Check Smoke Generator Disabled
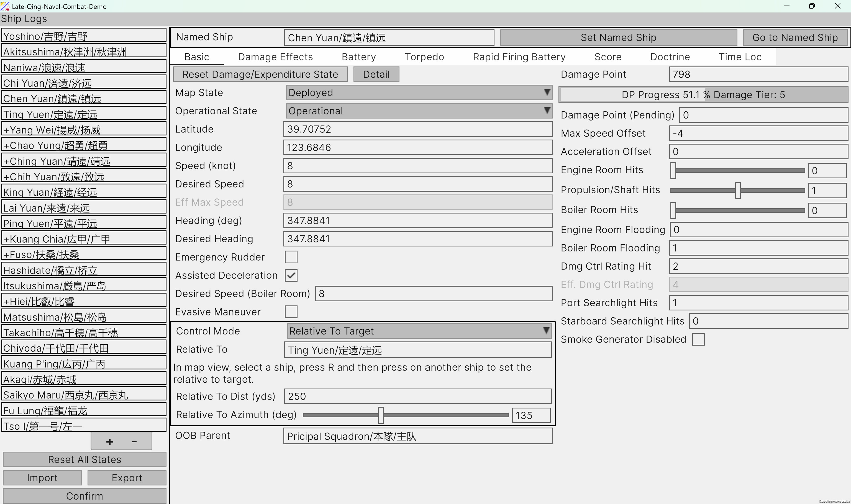The width and height of the screenshot is (851, 504). 698,339
